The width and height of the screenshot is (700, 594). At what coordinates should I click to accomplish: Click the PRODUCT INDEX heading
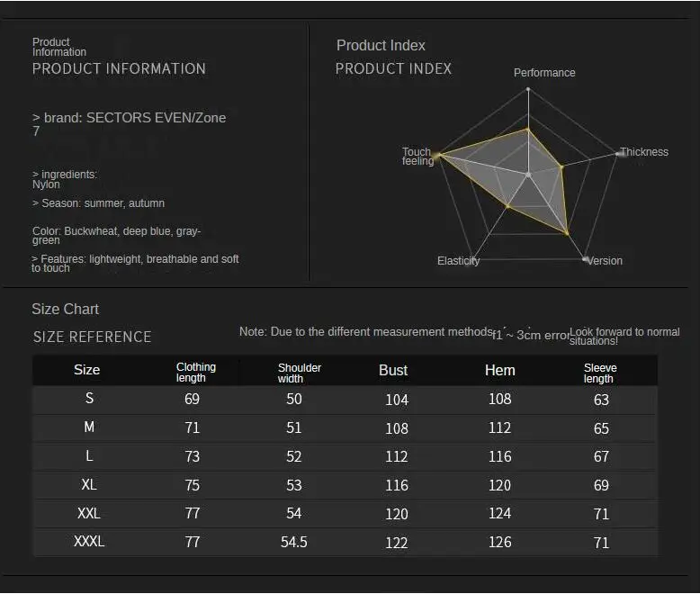(x=393, y=68)
